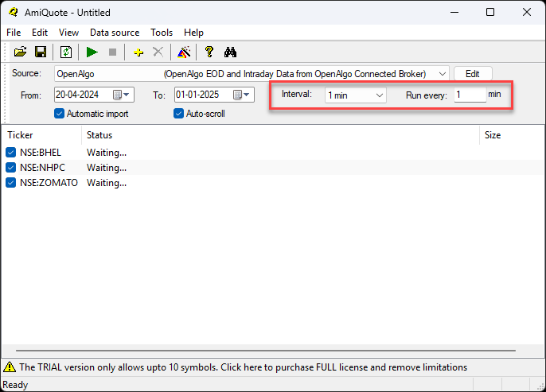The height and width of the screenshot is (392, 546).
Task: Click the Waiting... status for NSE:BHEL
Action: click(x=107, y=153)
